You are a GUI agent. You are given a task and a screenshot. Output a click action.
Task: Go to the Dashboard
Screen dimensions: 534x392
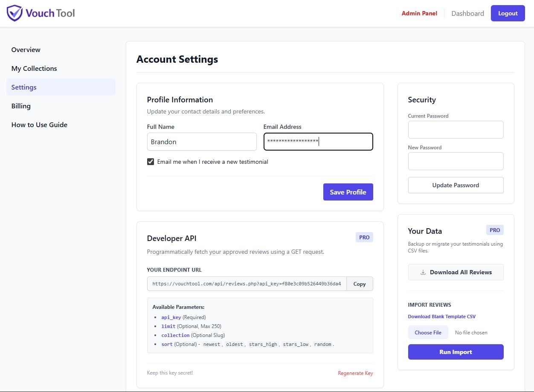tap(467, 13)
